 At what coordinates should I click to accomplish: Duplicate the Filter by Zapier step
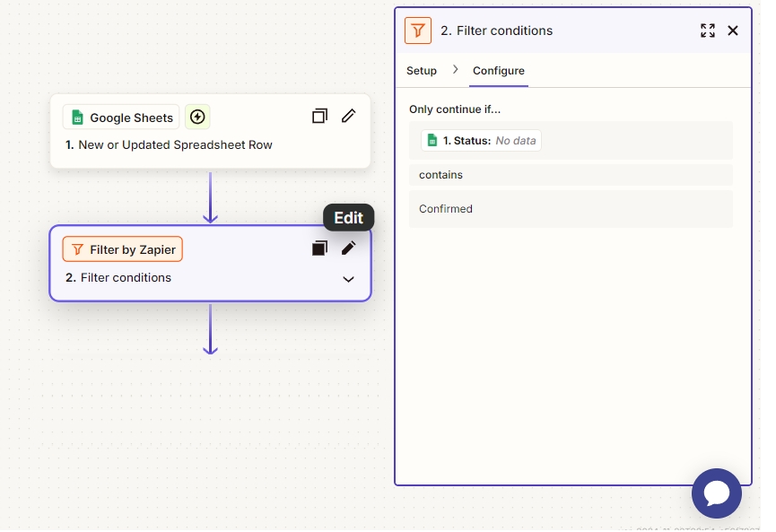(319, 249)
